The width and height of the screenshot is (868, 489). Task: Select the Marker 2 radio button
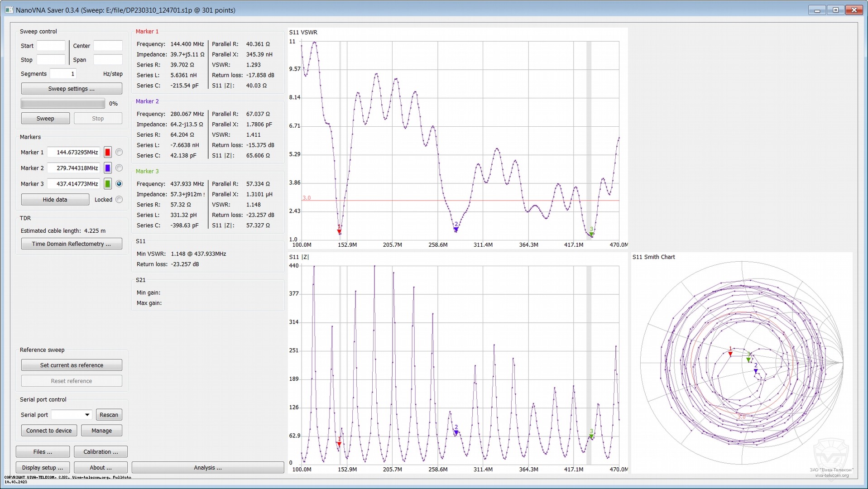(119, 168)
